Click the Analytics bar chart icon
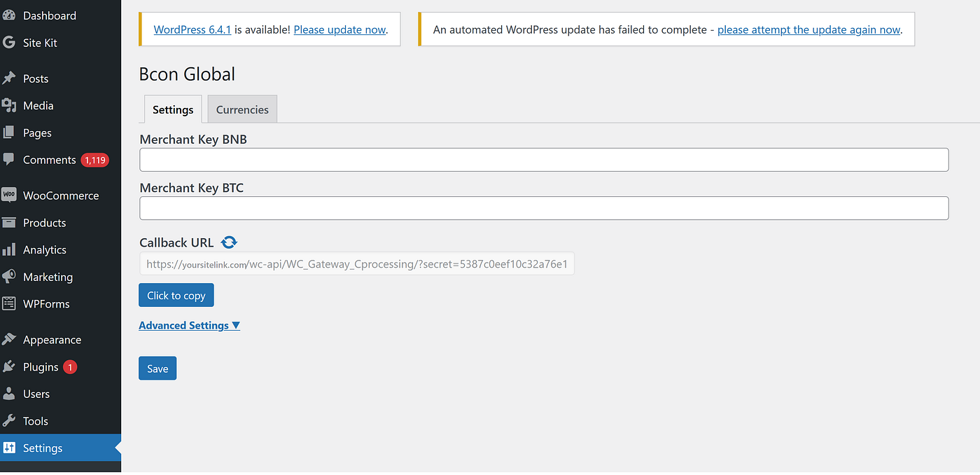This screenshot has height=475, width=980. [9, 249]
